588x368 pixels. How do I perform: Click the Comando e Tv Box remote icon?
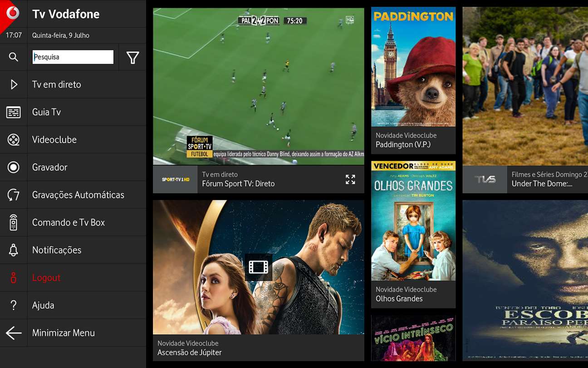(x=14, y=223)
